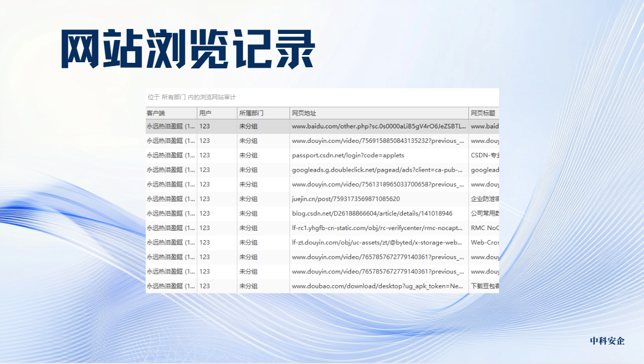The image size is (644, 364).
Task: Select the www.baidu.com/other.php URL cell
Action: (x=379, y=126)
